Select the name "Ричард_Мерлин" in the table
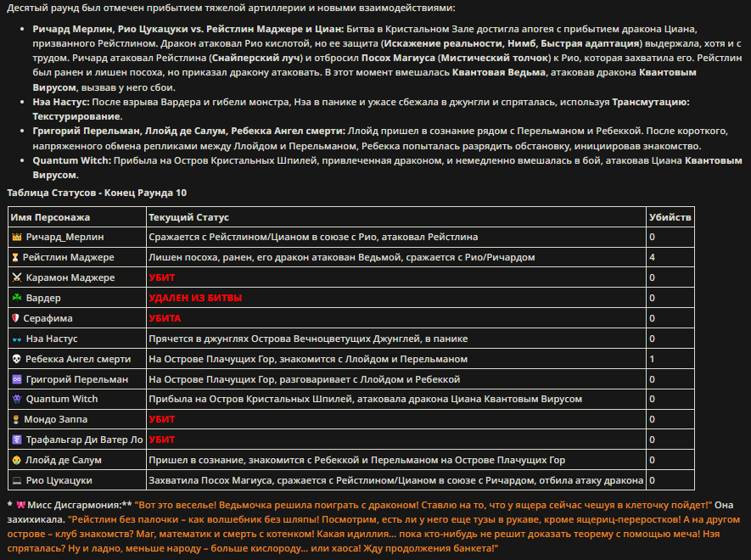This screenshot has height=560, width=751. 64,237
